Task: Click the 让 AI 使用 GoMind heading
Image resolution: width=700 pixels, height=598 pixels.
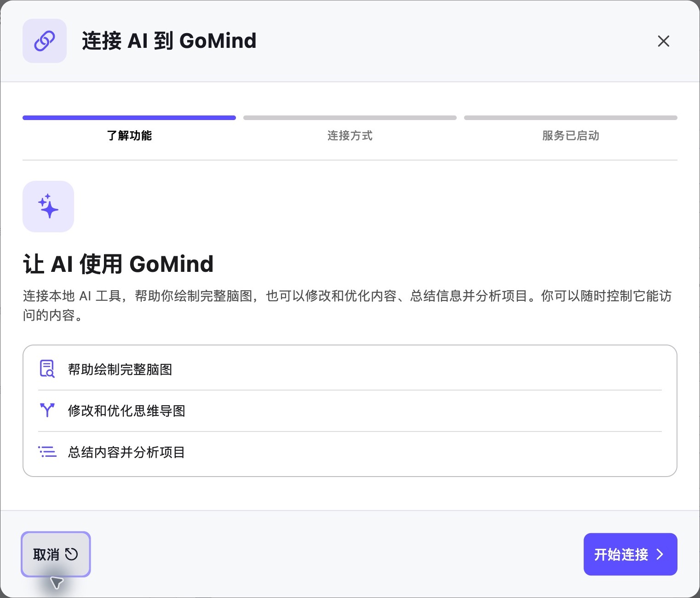Action: [118, 264]
